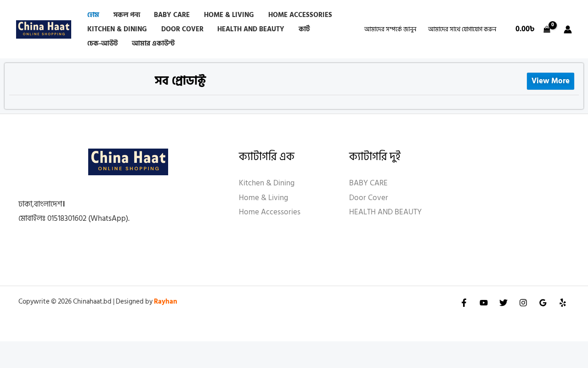Click the ক্যাটাগরি দুই heading
The image size is (588, 368).
tap(375, 156)
